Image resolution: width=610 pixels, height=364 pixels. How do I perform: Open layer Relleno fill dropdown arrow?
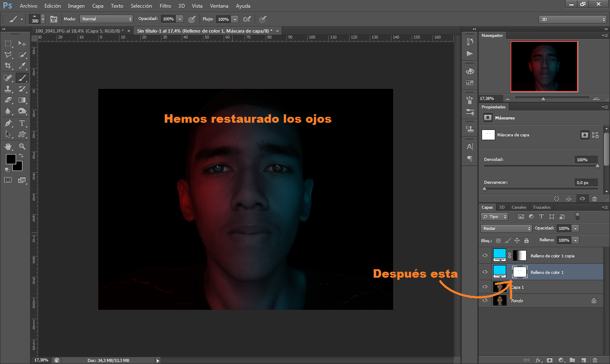coord(575,240)
